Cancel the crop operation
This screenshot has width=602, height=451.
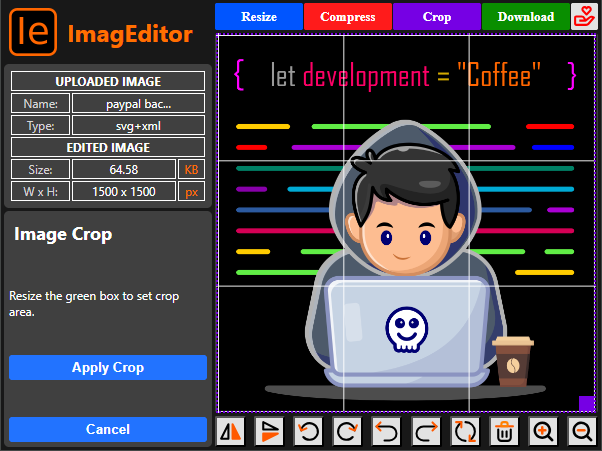pos(108,429)
